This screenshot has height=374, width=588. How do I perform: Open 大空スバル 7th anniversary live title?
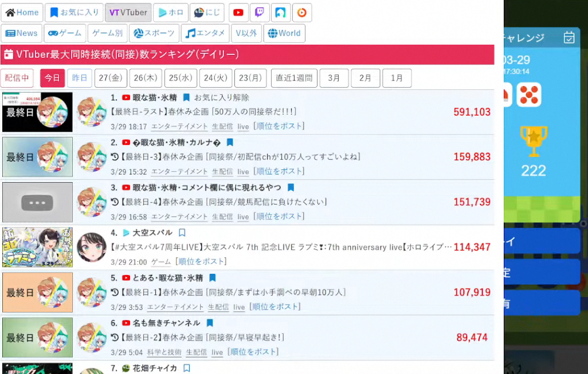point(281,247)
